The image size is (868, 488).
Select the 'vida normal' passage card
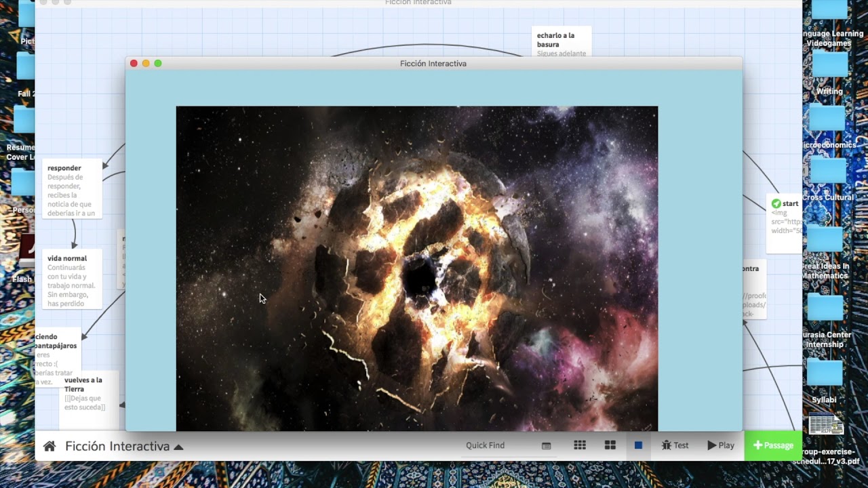pyautogui.click(x=73, y=279)
